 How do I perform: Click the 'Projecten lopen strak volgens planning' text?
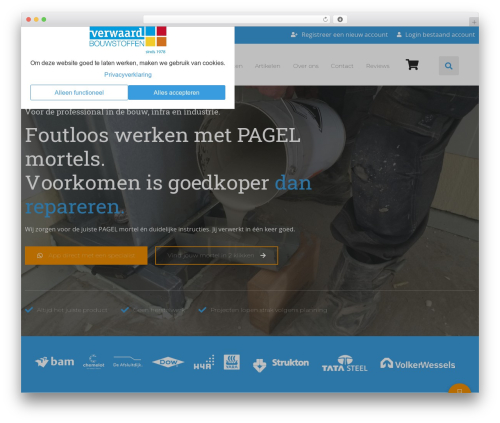[269, 310]
